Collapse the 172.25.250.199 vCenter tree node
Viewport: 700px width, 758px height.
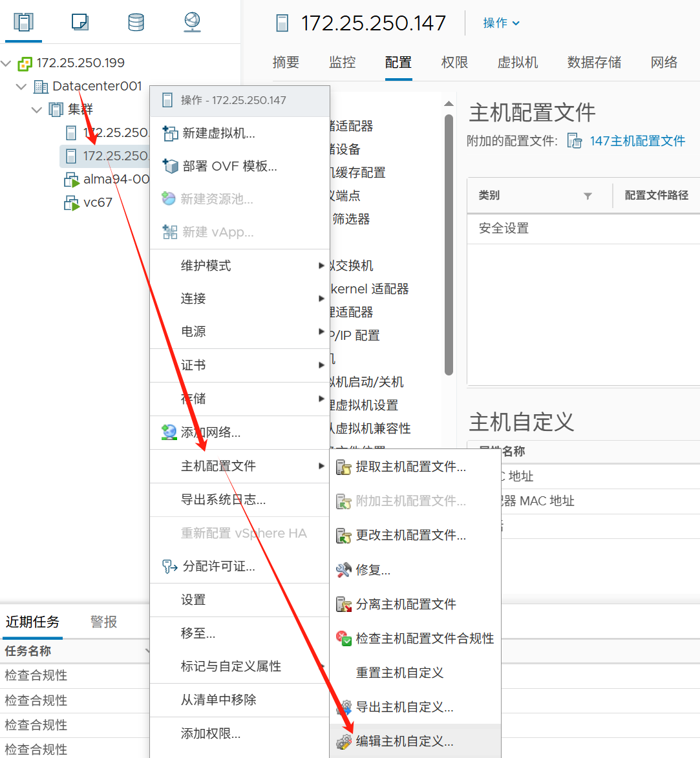pyautogui.click(x=6, y=63)
